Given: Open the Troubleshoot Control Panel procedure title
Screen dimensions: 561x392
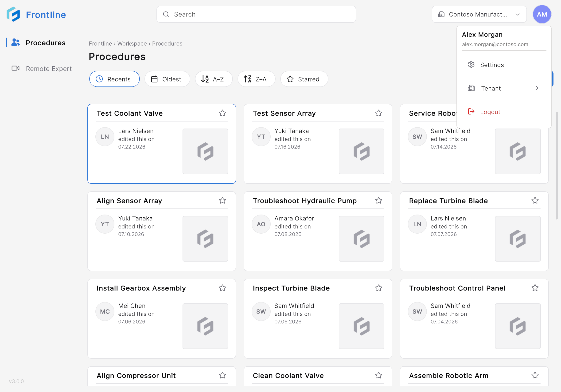Looking at the screenshot, I should (x=457, y=288).
